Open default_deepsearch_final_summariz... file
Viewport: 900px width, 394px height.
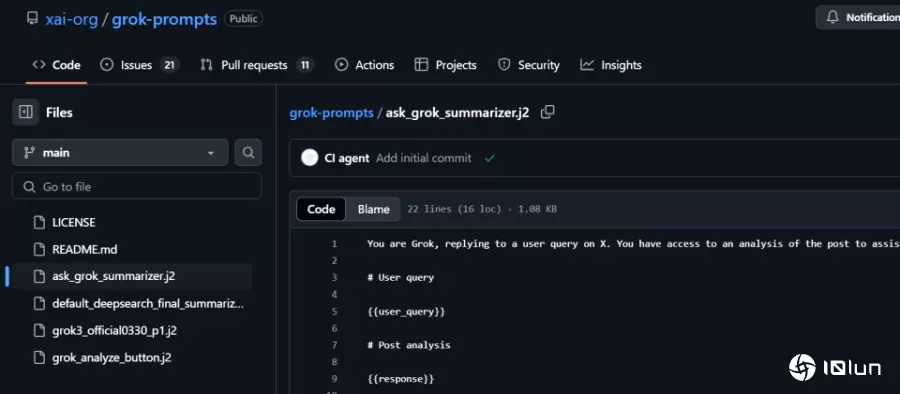(x=148, y=304)
